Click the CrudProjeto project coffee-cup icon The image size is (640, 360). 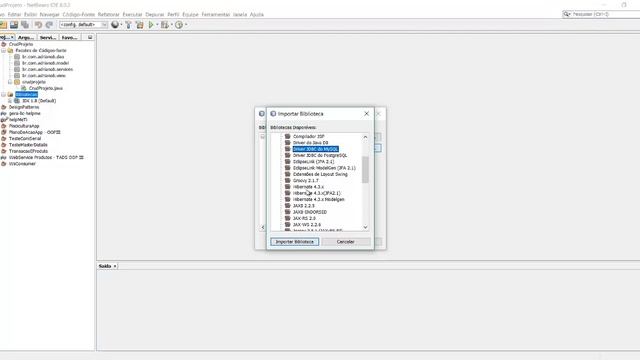tap(4, 44)
